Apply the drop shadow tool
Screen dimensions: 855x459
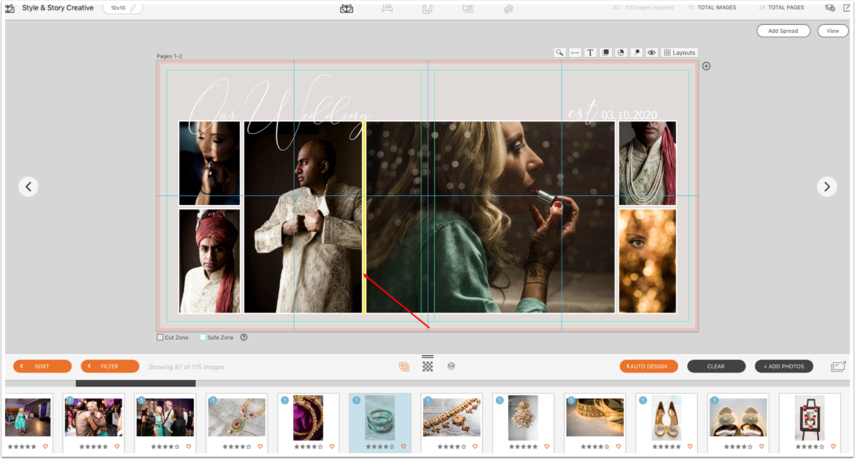click(x=605, y=53)
